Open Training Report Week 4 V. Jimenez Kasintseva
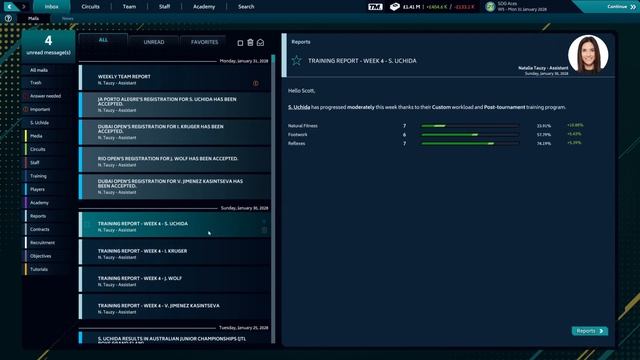 click(x=175, y=307)
